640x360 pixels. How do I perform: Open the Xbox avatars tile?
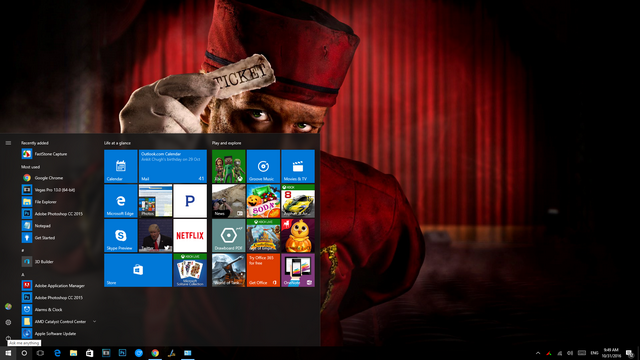click(229, 166)
